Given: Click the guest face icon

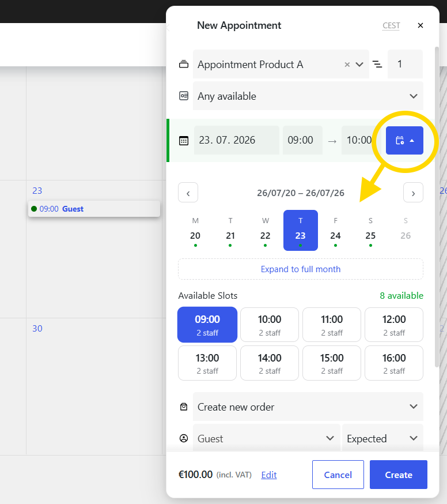Looking at the screenshot, I should (184, 438).
